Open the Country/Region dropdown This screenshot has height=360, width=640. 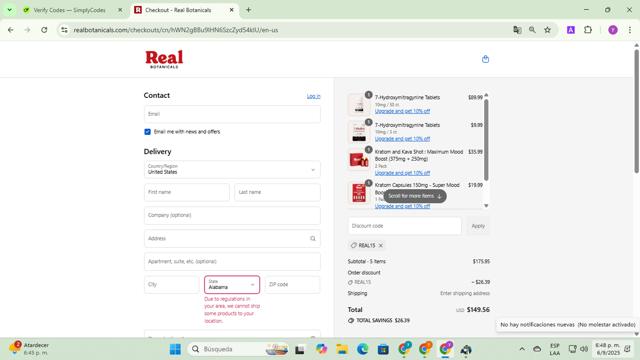click(x=232, y=169)
